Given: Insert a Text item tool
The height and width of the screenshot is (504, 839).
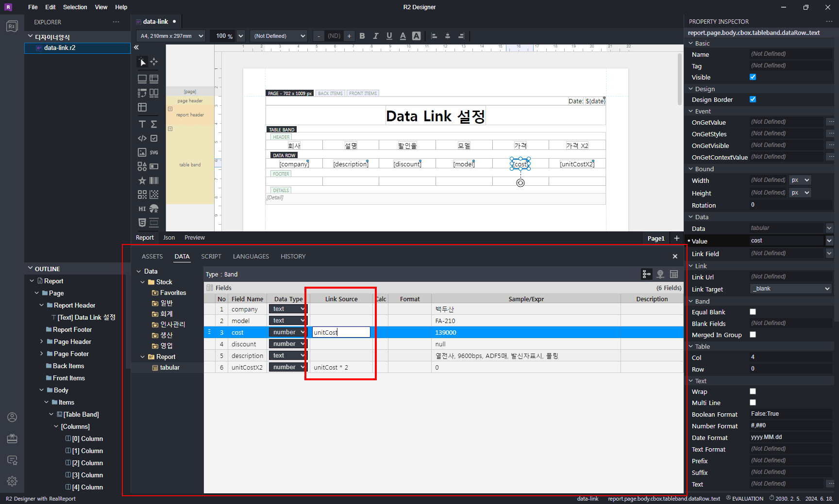Looking at the screenshot, I should point(142,124).
